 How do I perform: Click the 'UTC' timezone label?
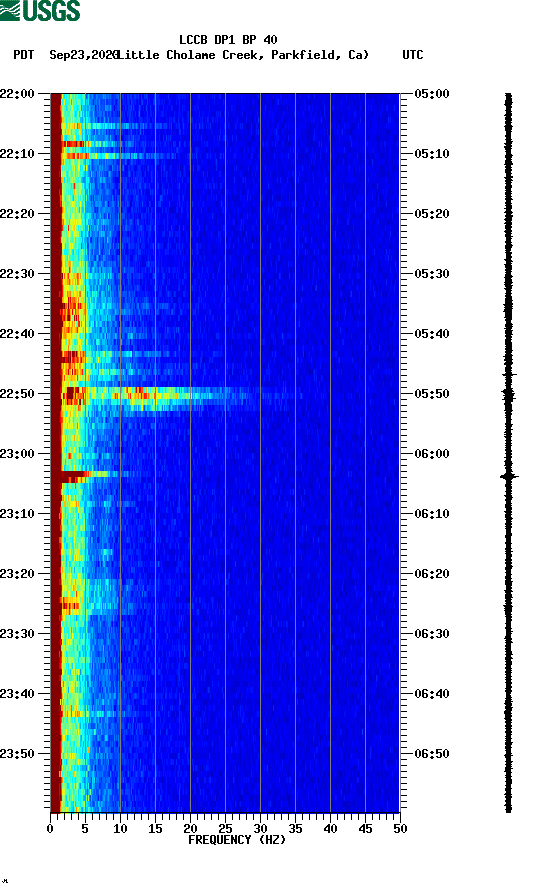tap(413, 55)
